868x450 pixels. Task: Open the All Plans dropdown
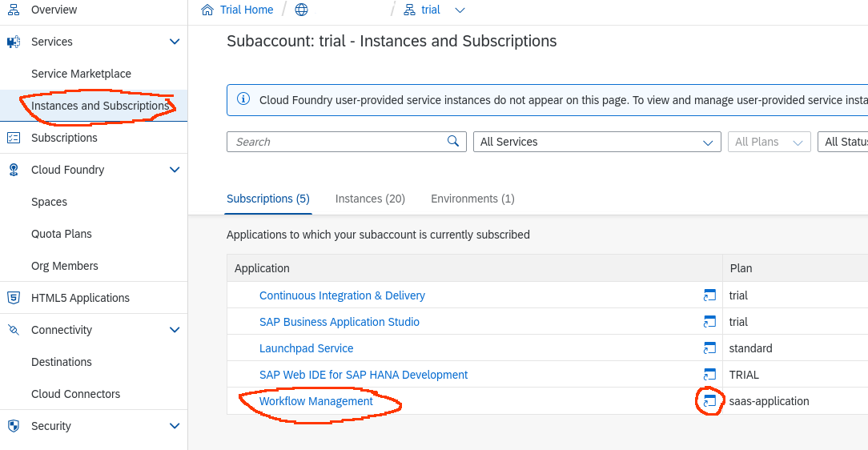[769, 142]
